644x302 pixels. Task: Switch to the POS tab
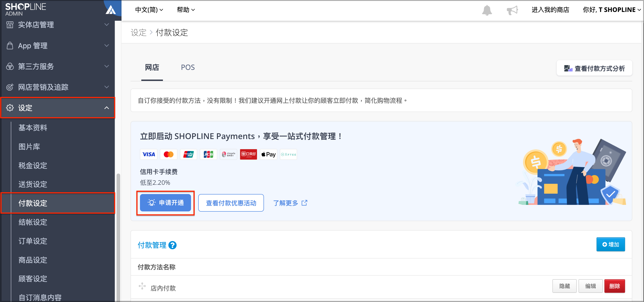coord(188,68)
